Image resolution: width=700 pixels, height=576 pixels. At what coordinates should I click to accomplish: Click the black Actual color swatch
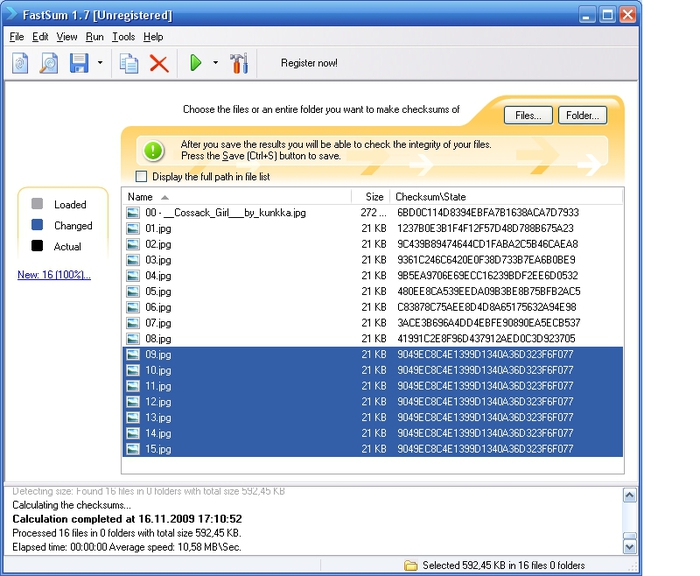click(38, 246)
